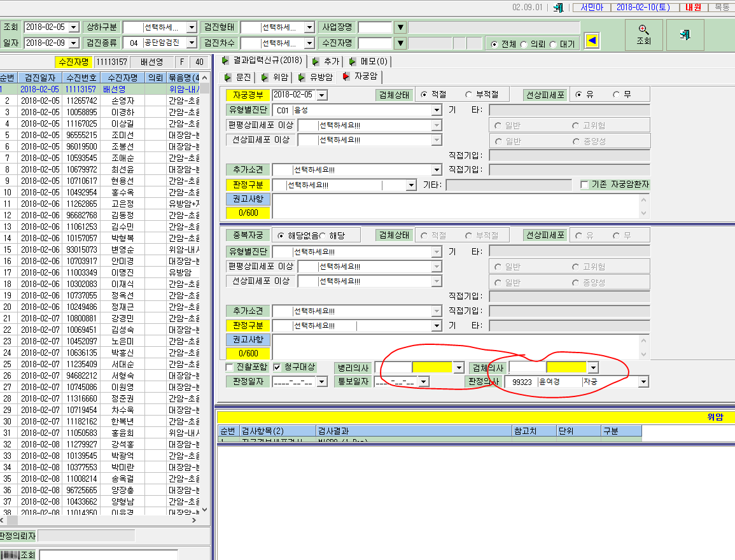This screenshot has height=560, width=735.
Task: Click the 자궁경부 yellow label button
Action: (248, 95)
